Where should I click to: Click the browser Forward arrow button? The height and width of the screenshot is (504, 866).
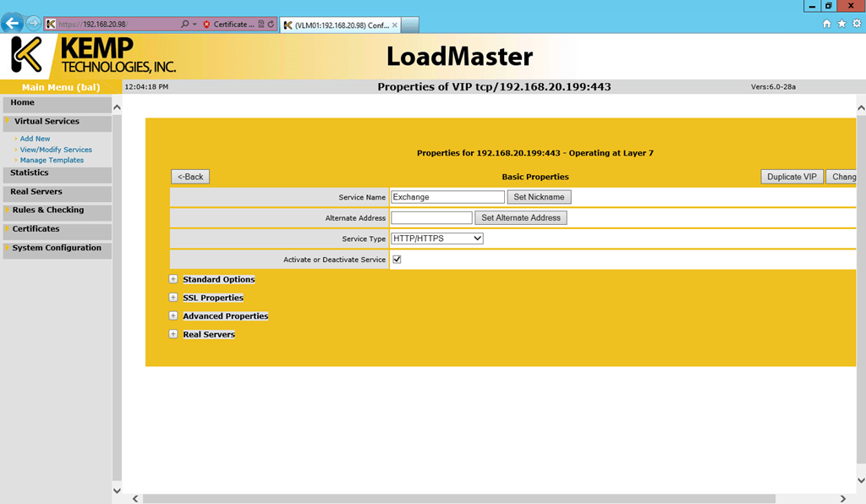[x=34, y=23]
